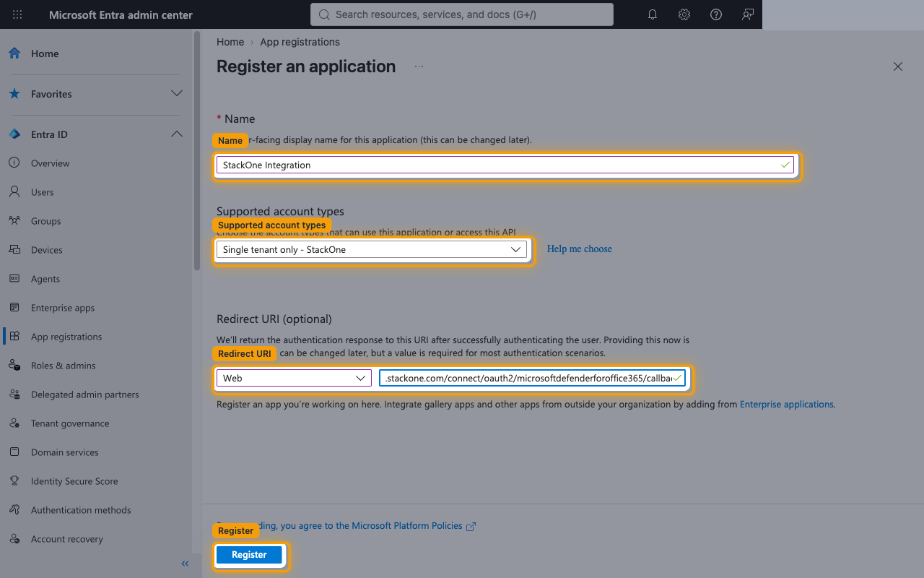The image size is (924, 578).
Task: Open the more options ellipsis next to title
Action: [x=419, y=66]
